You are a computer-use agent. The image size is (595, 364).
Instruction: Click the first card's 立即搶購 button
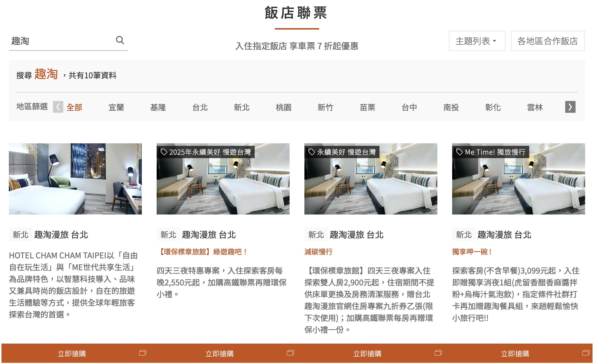[72, 354]
